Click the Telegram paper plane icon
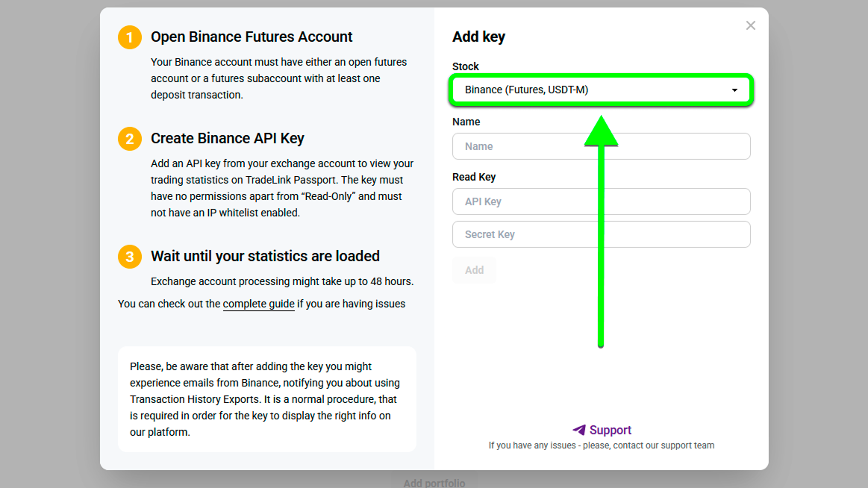 tap(579, 430)
